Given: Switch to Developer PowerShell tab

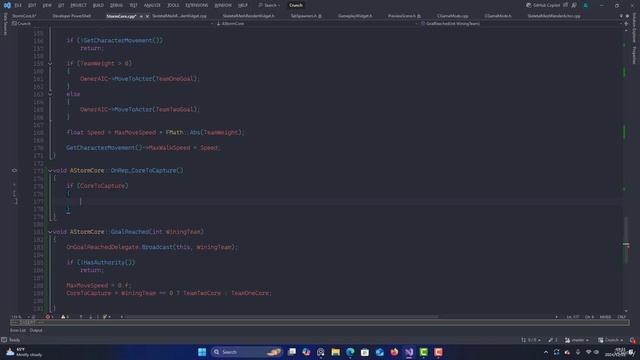Looking at the screenshot, I should point(71,16).
